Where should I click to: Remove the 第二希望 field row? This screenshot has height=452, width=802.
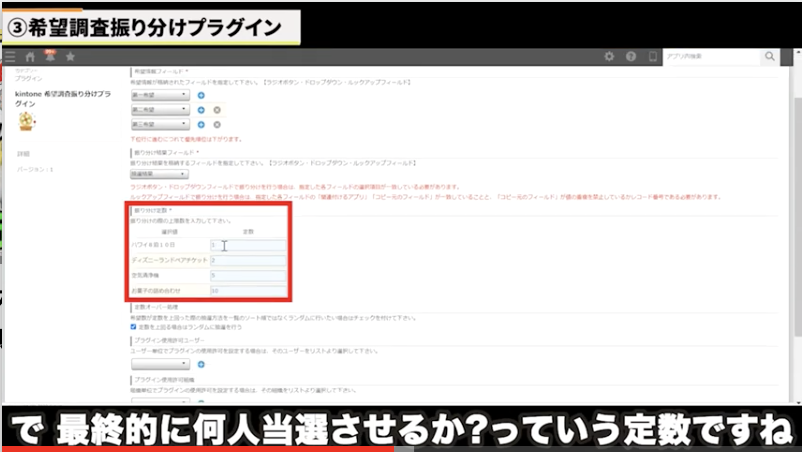(216, 110)
